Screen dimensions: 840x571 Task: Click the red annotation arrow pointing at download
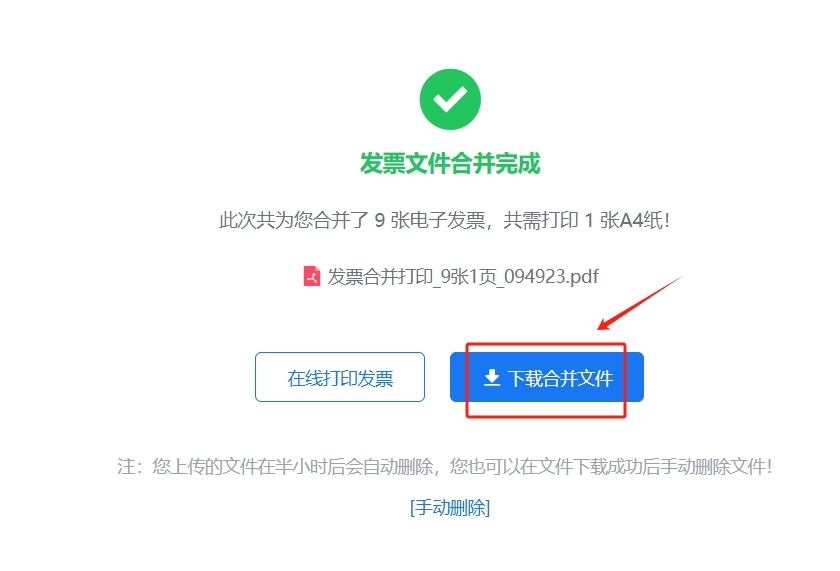coord(640,303)
